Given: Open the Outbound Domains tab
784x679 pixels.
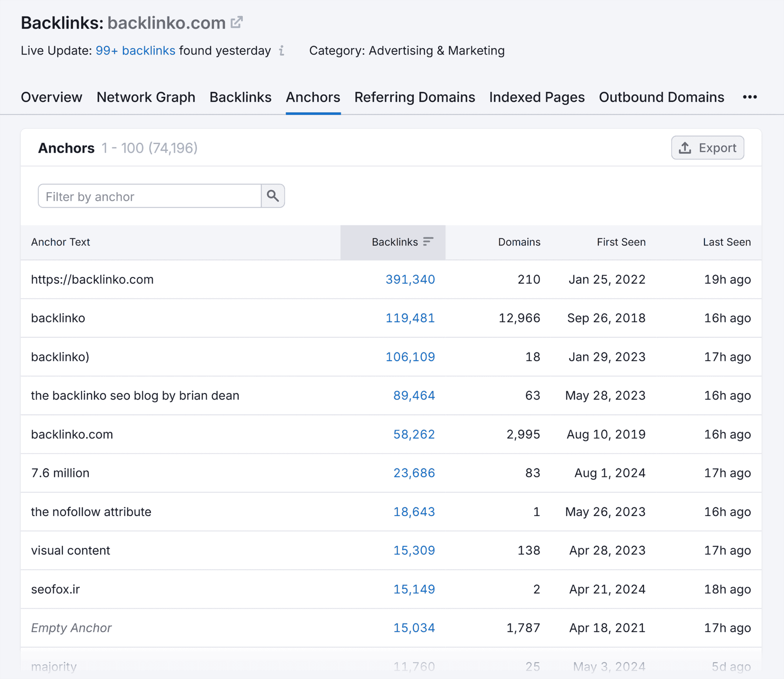Looking at the screenshot, I should click(x=661, y=97).
